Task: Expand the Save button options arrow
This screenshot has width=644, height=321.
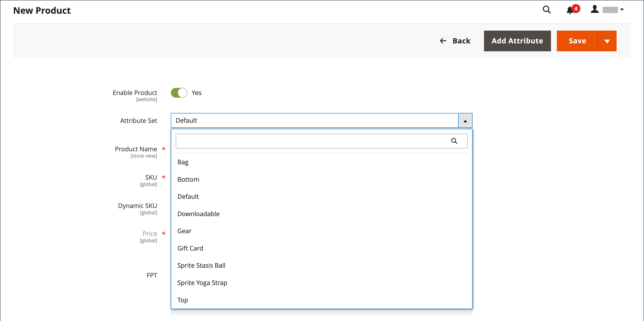Action: pyautogui.click(x=607, y=41)
